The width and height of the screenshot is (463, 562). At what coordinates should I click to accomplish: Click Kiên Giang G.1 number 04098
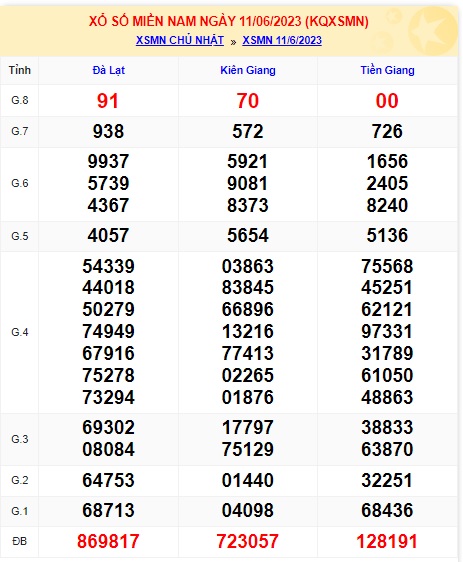click(x=248, y=510)
